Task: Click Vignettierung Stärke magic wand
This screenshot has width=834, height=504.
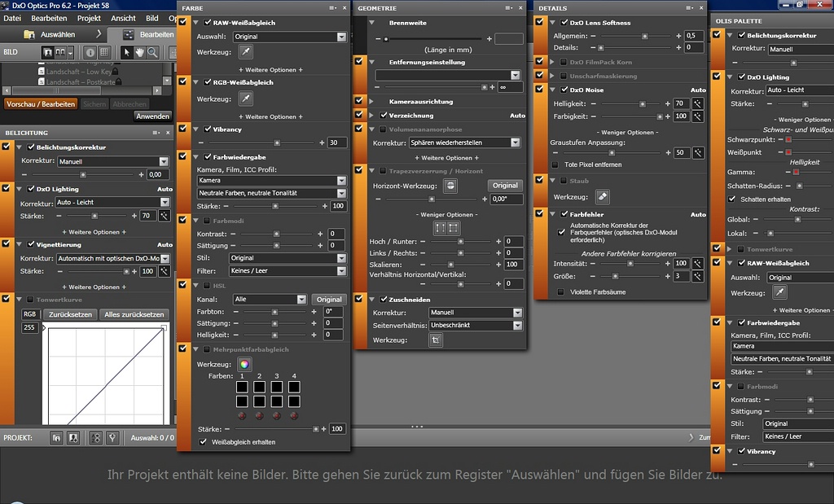Action: click(x=165, y=271)
